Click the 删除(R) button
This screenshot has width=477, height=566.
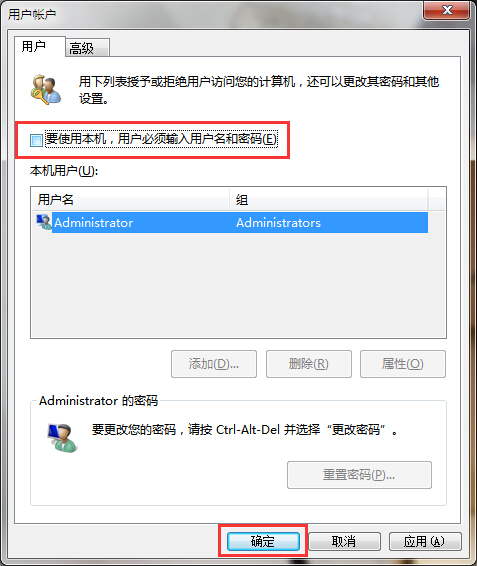click(x=309, y=364)
